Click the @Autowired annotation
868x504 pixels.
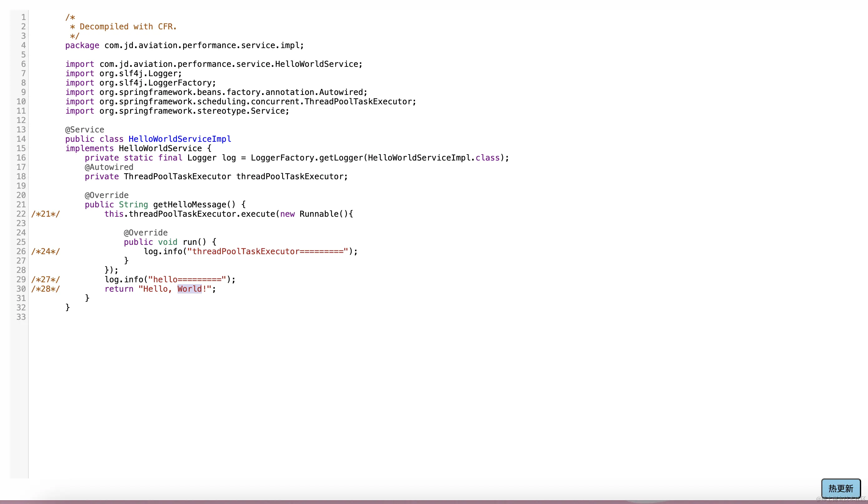point(109,167)
